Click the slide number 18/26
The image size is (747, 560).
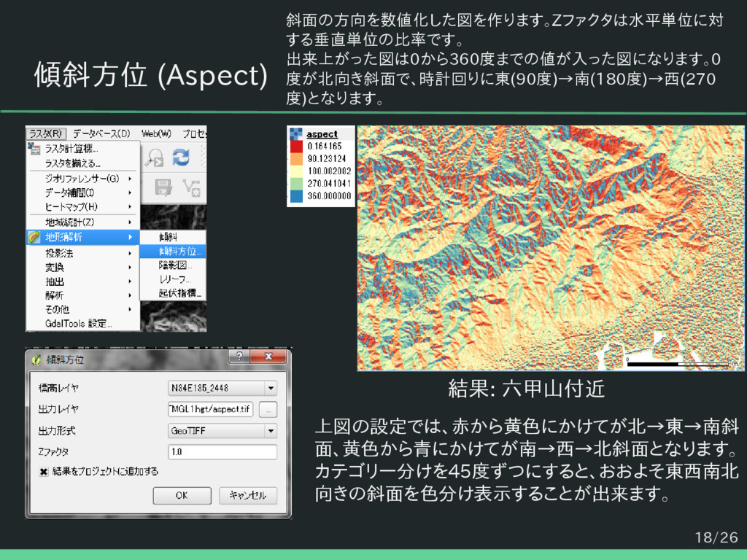(716, 537)
